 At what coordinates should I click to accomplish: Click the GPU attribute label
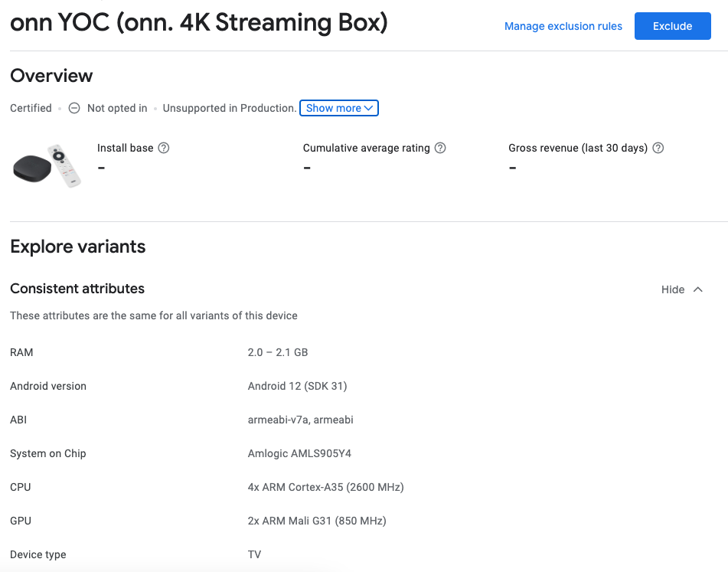pos(21,521)
